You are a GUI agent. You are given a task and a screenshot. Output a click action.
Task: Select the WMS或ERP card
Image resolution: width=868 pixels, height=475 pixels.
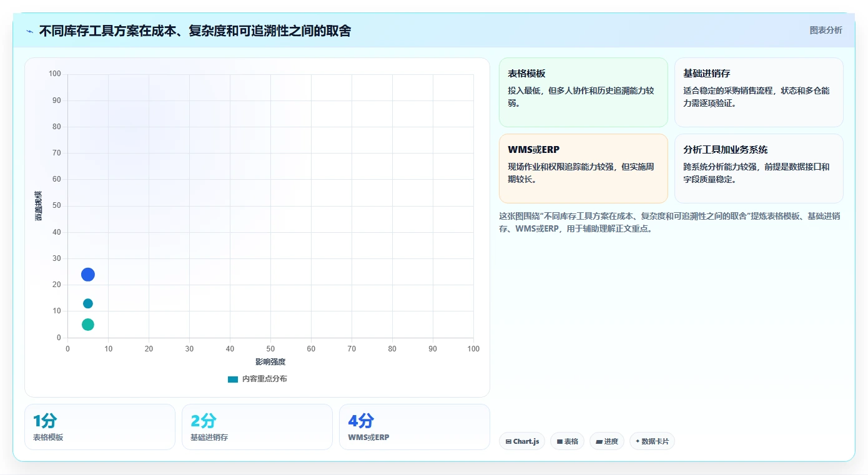pyautogui.click(x=583, y=169)
